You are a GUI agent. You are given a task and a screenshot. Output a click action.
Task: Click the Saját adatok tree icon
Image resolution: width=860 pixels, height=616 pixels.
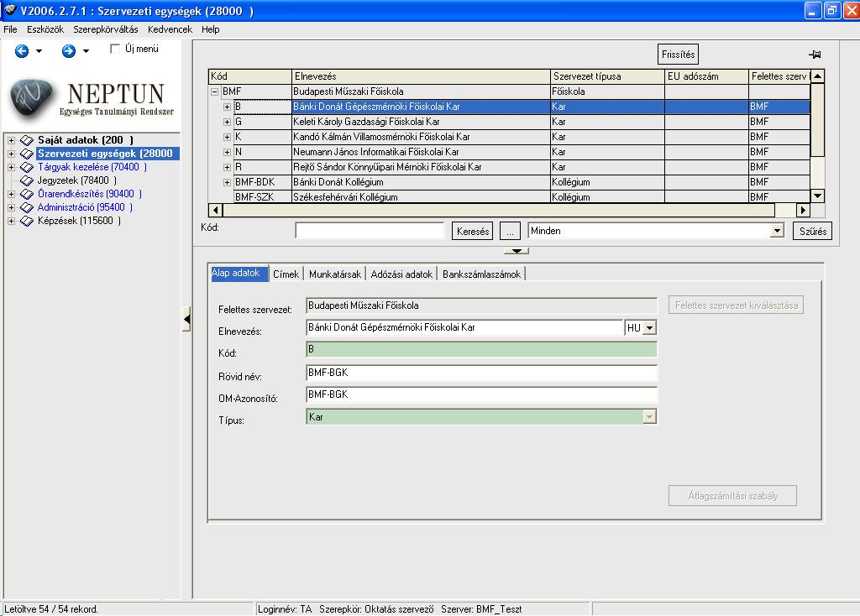[27, 140]
